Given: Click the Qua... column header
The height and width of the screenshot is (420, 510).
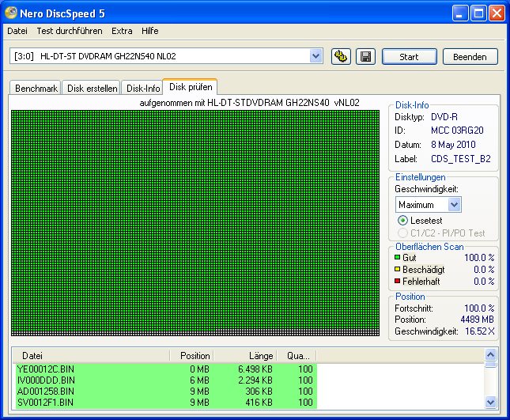Looking at the screenshot, I should tap(297, 356).
